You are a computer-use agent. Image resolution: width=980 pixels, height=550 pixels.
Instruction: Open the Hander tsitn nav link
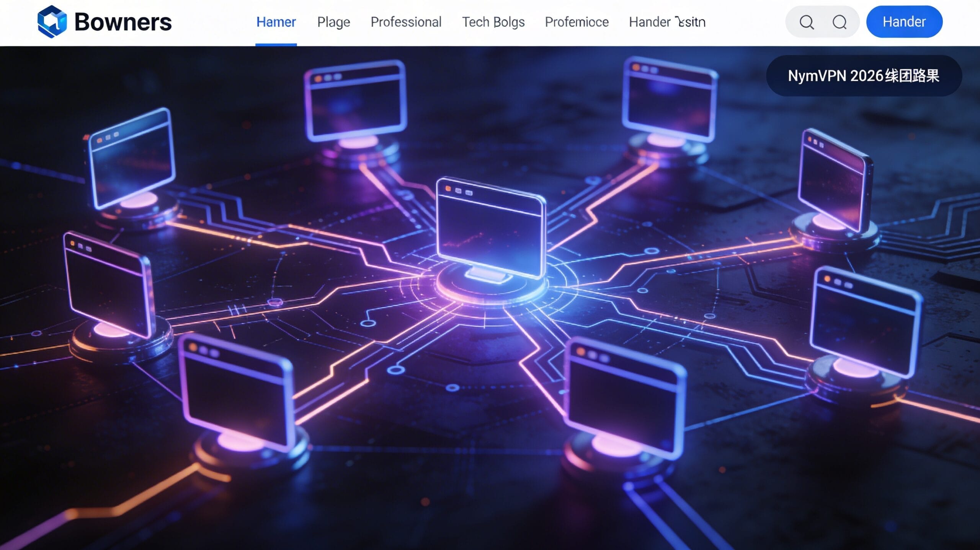pos(667,22)
